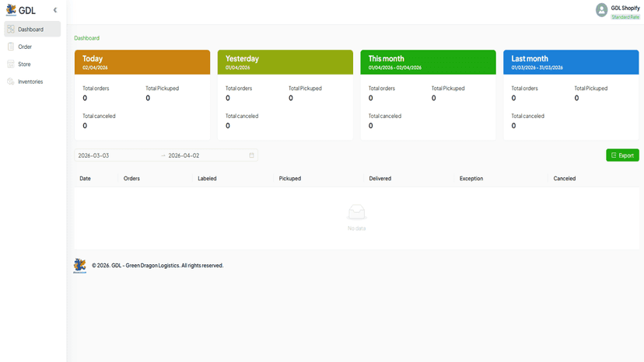Click the footer dragon logo
Viewport: 644px width, 362px height.
click(x=79, y=266)
